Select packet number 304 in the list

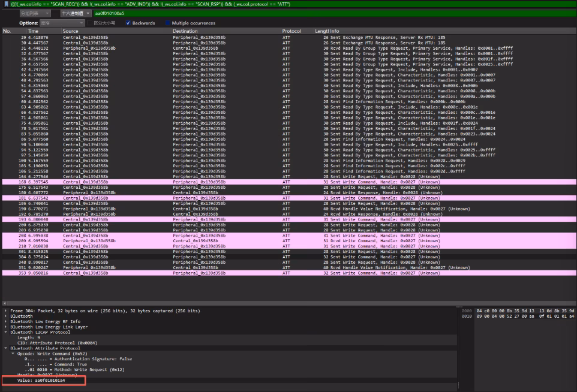[289, 257]
